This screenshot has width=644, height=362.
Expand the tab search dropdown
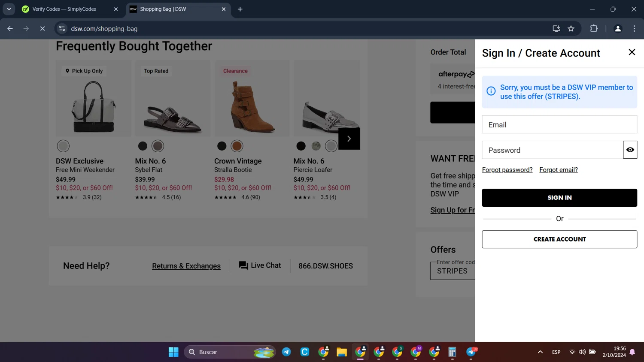[x=9, y=9]
